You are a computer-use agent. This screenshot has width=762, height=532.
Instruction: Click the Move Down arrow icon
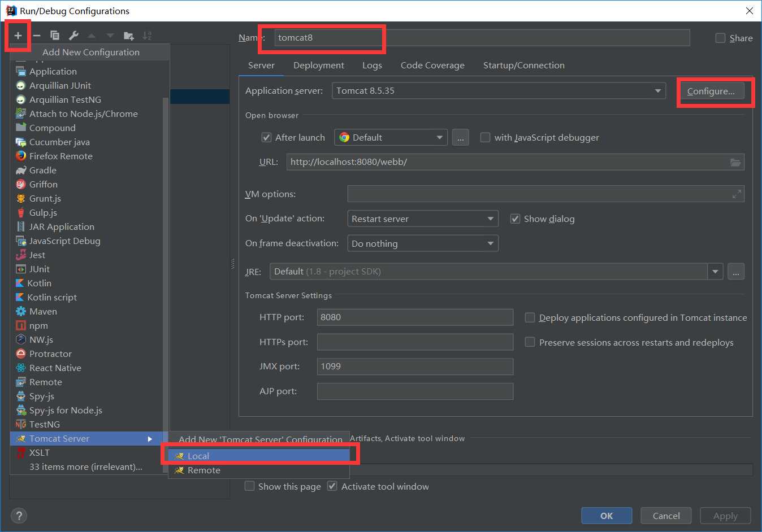coord(110,36)
